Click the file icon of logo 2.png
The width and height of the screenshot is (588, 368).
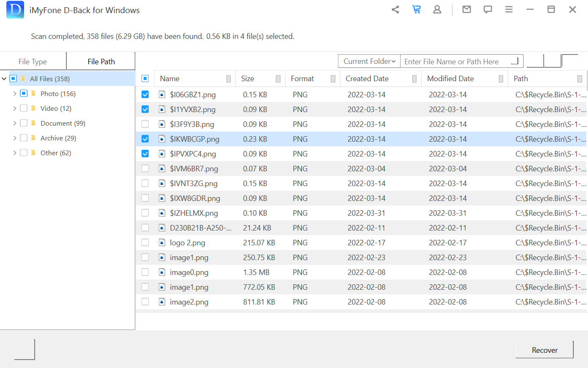(162, 242)
